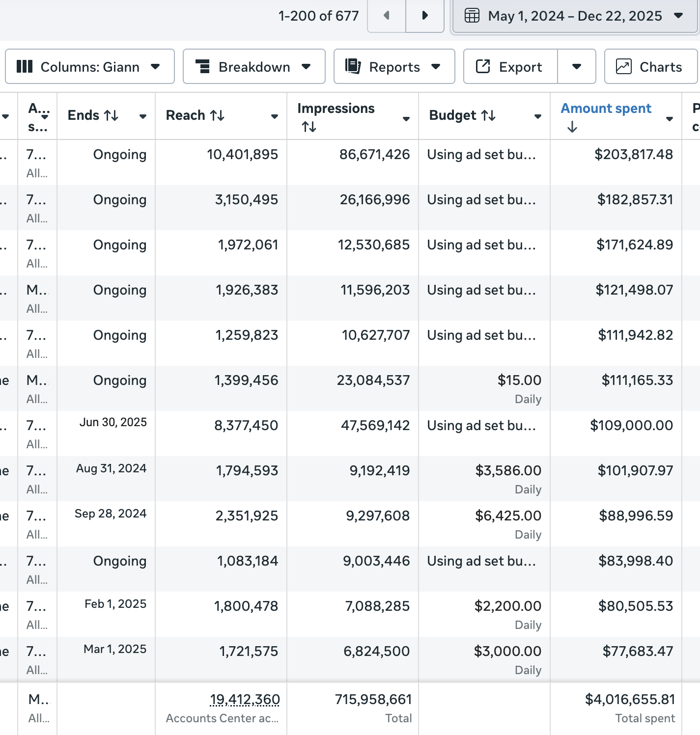This screenshot has width=700, height=735.
Task: Open date range picker May 1, 2024 – Dec 22, 2025
Action: (x=575, y=16)
